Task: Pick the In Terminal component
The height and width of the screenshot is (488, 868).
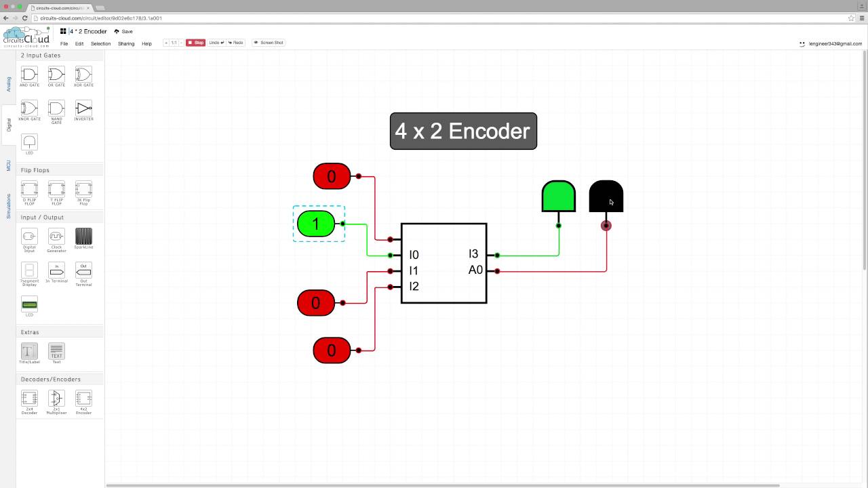Action: point(56,272)
